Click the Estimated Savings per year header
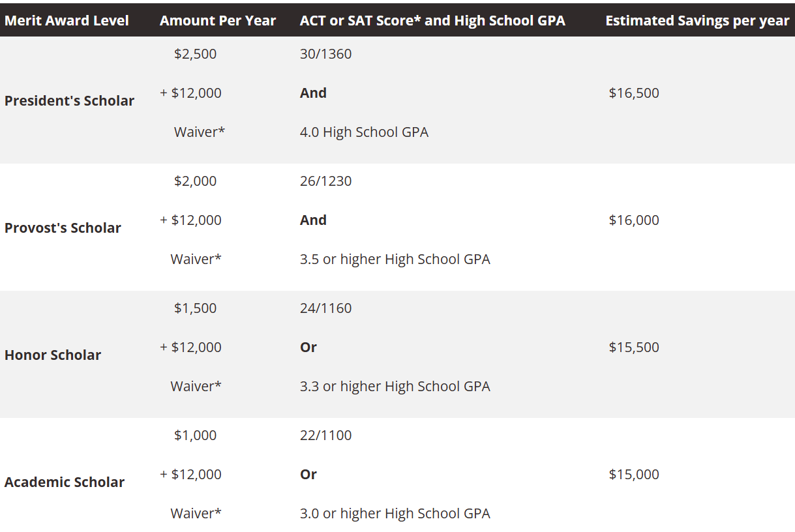This screenshot has height=532, width=795. (x=697, y=21)
